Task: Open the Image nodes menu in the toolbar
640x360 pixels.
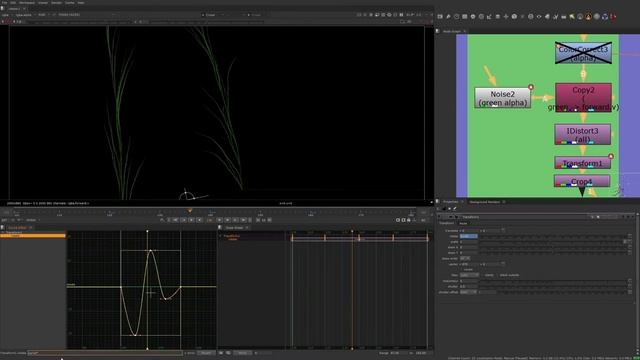Action: [440, 17]
